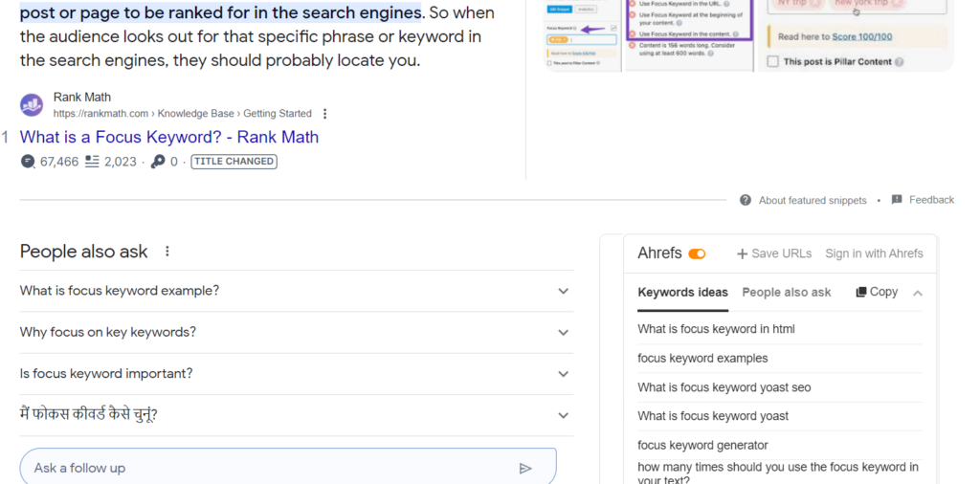
Task: Click the Pillar Content help icon
Action: (899, 62)
